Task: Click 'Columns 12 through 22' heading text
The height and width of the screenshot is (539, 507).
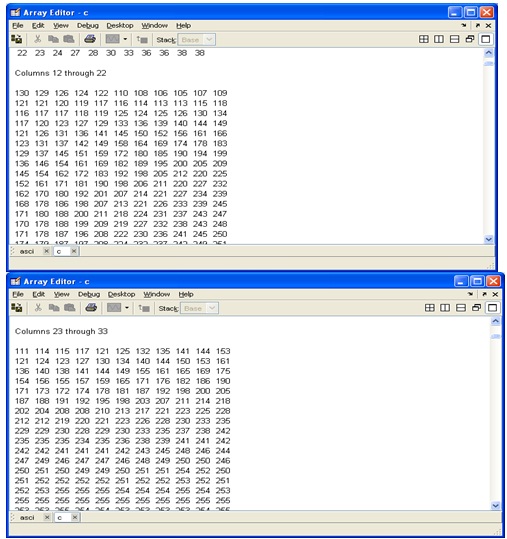Action: [x=60, y=73]
